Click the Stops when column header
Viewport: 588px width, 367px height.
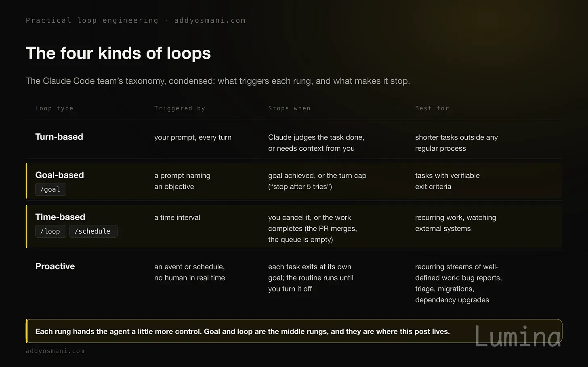(x=289, y=108)
